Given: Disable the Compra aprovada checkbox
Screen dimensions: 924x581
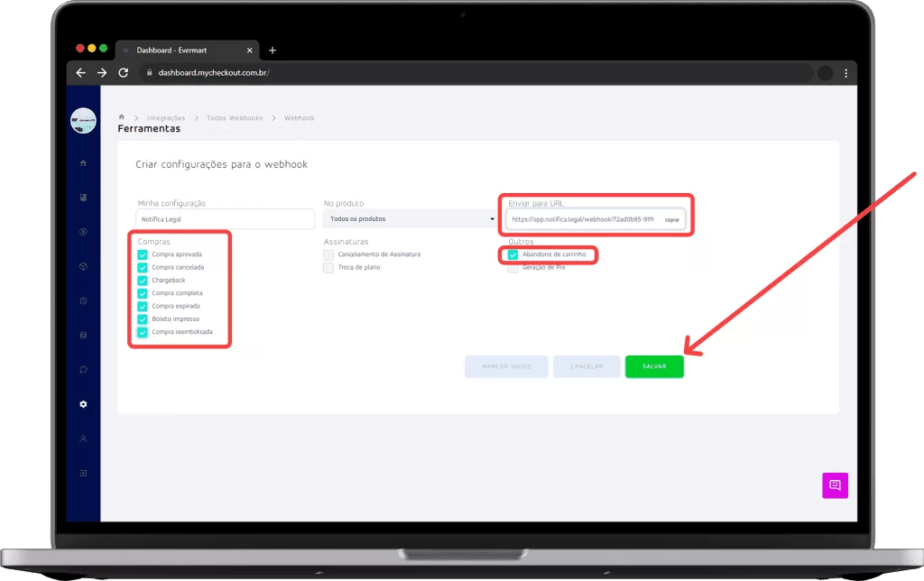Looking at the screenshot, I should point(143,254).
